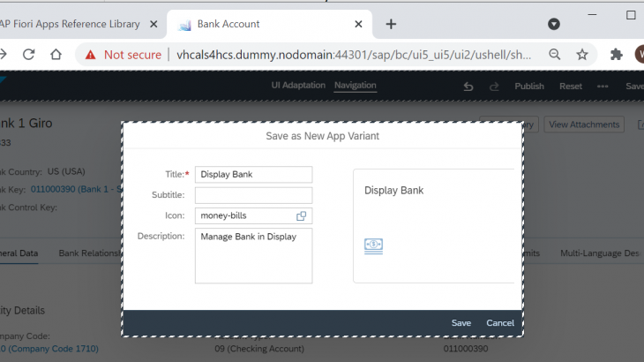Open the tab search dropdown circle icon
This screenshot has height=362, width=644.
click(x=554, y=24)
